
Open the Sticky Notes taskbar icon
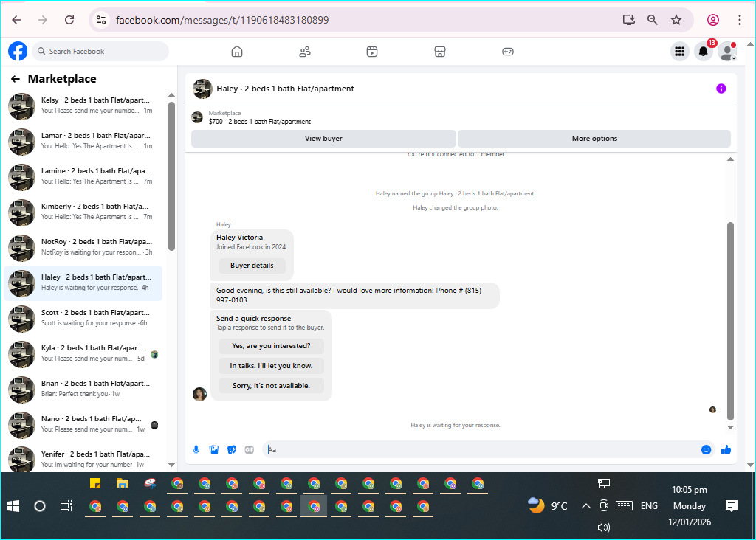point(95,483)
